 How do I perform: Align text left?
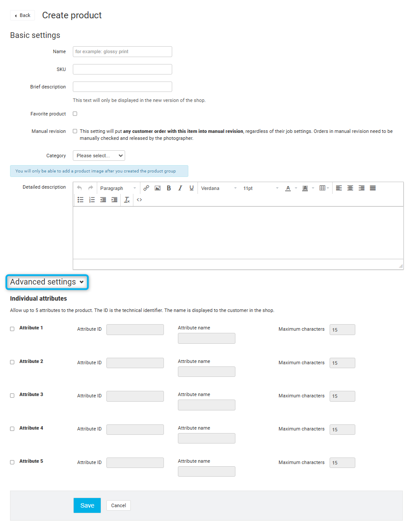coord(339,188)
